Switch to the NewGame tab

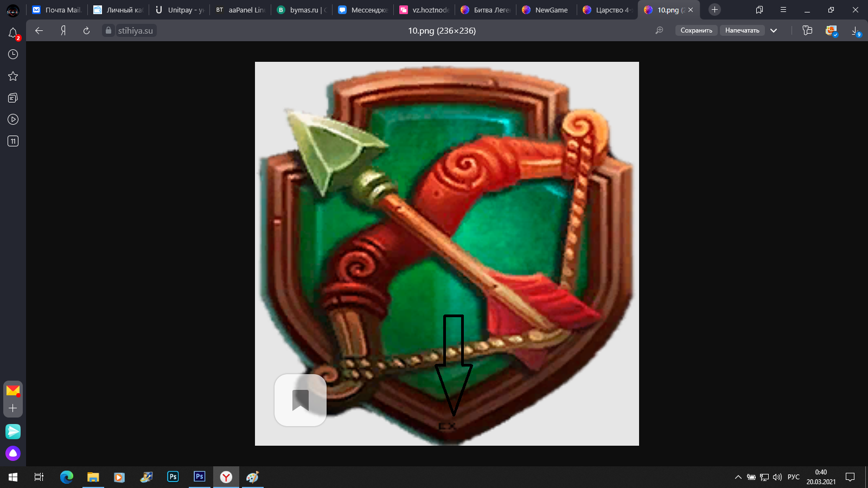pos(547,10)
